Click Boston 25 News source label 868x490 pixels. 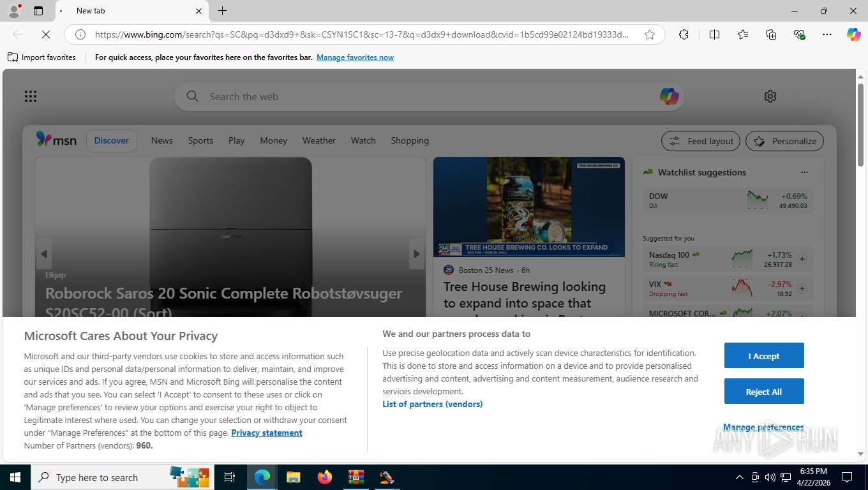[x=486, y=270]
